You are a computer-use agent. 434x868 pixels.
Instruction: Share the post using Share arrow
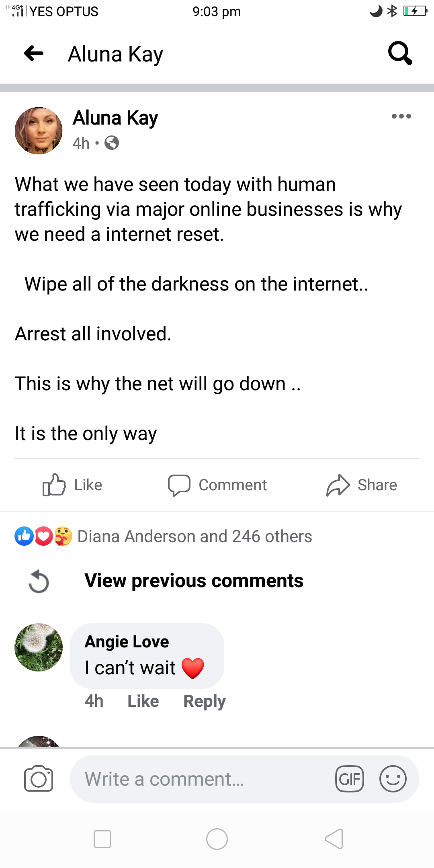[362, 485]
